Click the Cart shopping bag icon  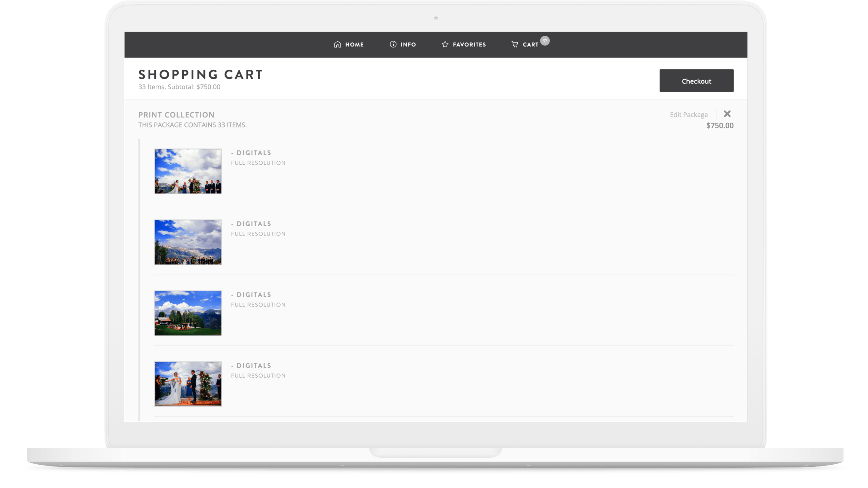pos(514,45)
